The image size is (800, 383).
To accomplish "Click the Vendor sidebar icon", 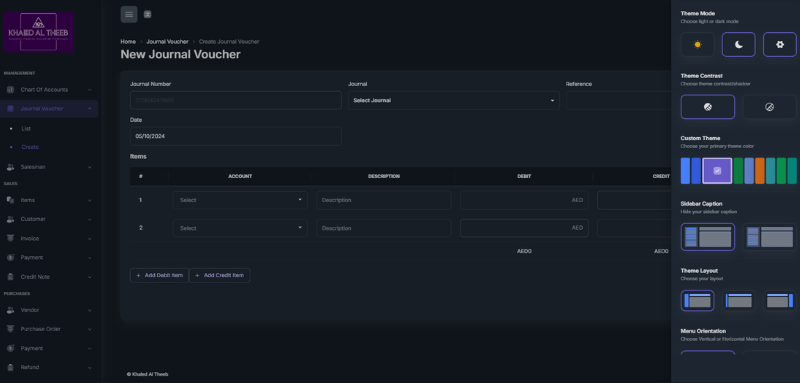I will click(10, 310).
